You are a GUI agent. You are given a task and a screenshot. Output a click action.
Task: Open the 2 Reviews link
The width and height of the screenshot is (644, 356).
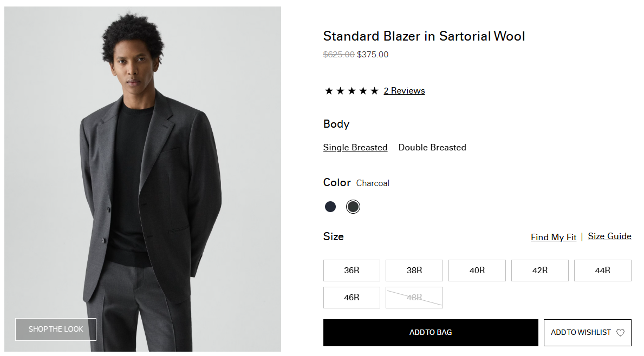pos(404,91)
